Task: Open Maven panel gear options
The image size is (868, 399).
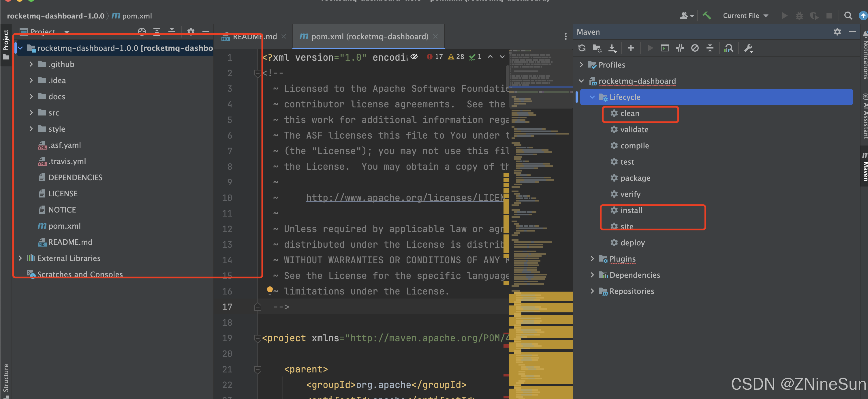Action: 837,32
